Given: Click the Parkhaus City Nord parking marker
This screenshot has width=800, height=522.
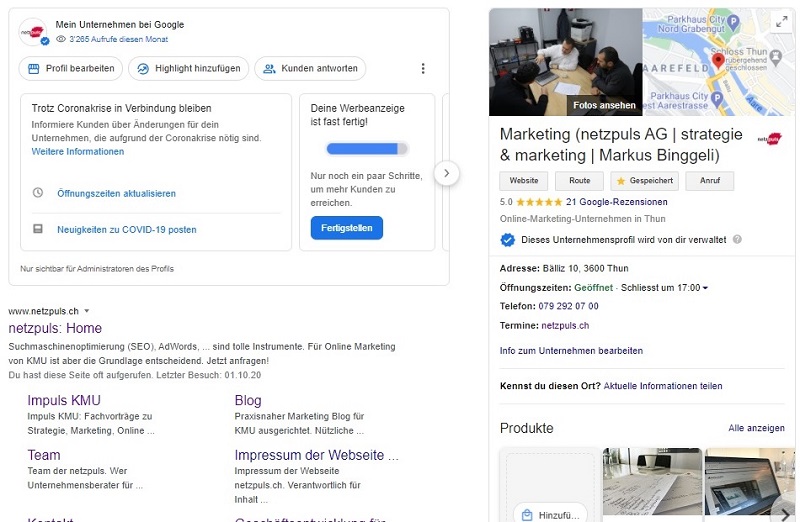Looking at the screenshot, I should (733, 22).
